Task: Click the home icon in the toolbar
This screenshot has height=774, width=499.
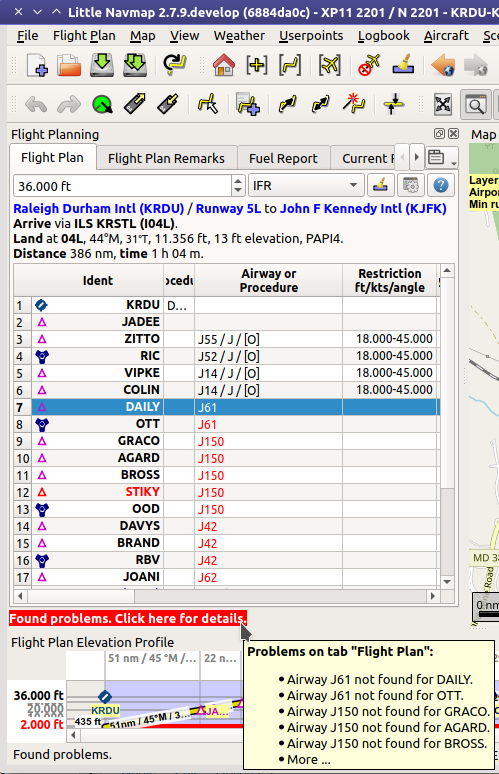Action: click(224, 65)
